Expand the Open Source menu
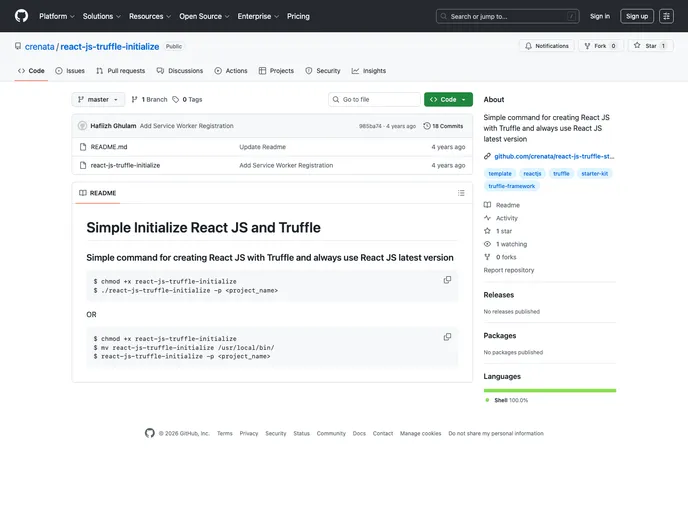The height and width of the screenshot is (512, 688). pos(204,16)
